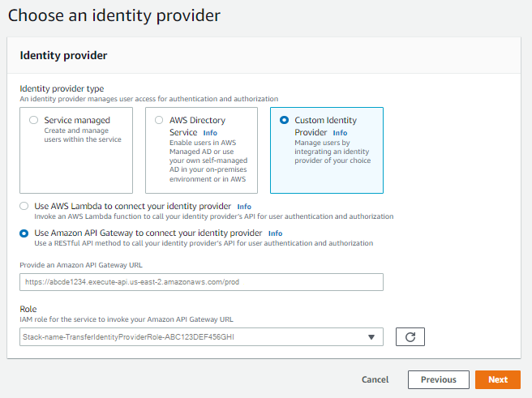Go back with the Previous button
This screenshot has width=532, height=398.
438,379
